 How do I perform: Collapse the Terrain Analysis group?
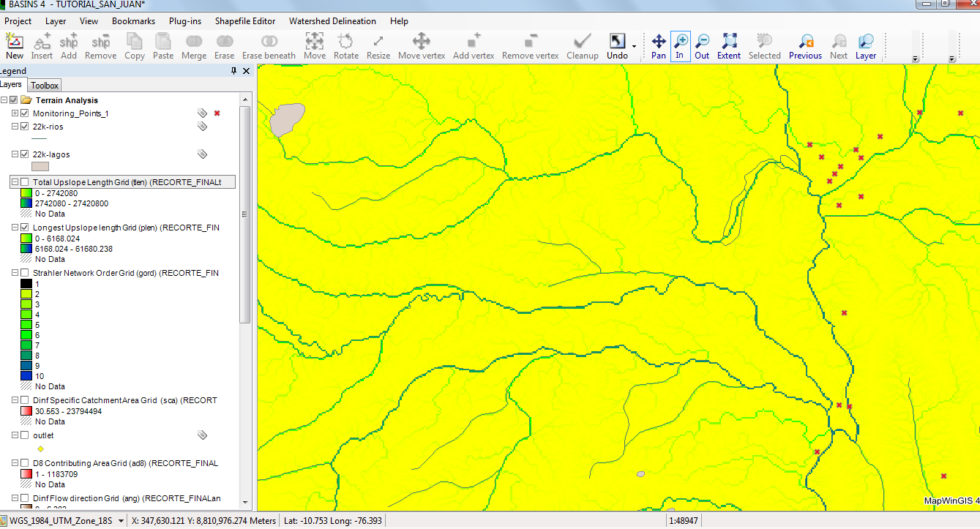[4, 100]
